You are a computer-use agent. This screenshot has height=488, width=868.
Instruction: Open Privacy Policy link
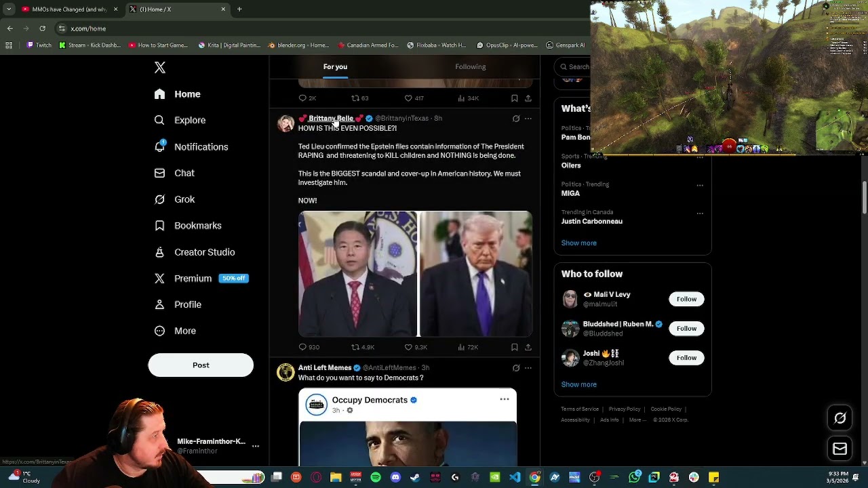tap(625, 409)
